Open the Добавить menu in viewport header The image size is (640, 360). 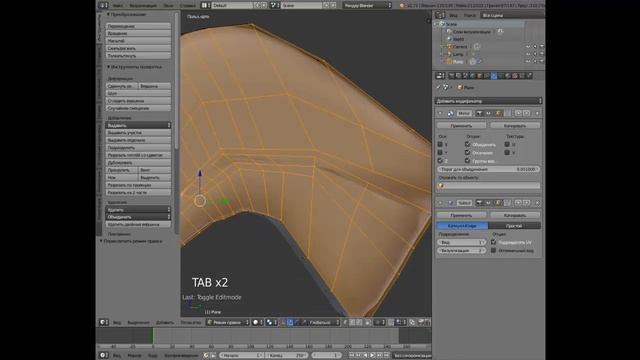point(165,322)
